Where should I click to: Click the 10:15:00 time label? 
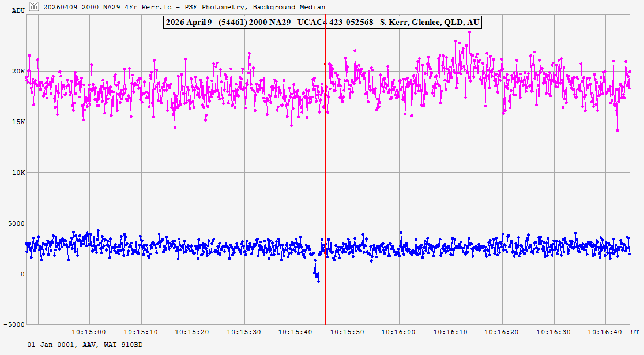click(89, 332)
